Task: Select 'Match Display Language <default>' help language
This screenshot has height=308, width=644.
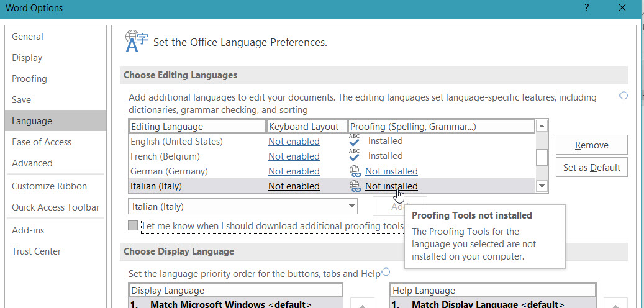Action: point(493,304)
